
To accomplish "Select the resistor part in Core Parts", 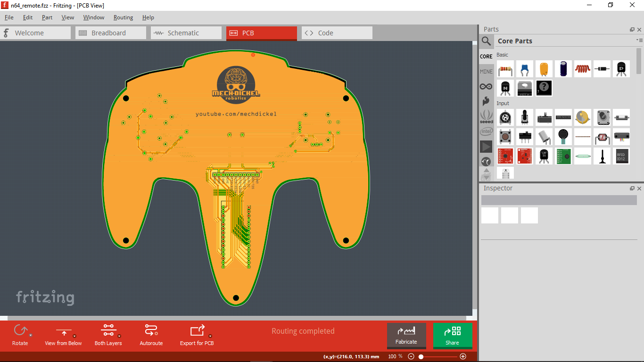I will coord(506,69).
